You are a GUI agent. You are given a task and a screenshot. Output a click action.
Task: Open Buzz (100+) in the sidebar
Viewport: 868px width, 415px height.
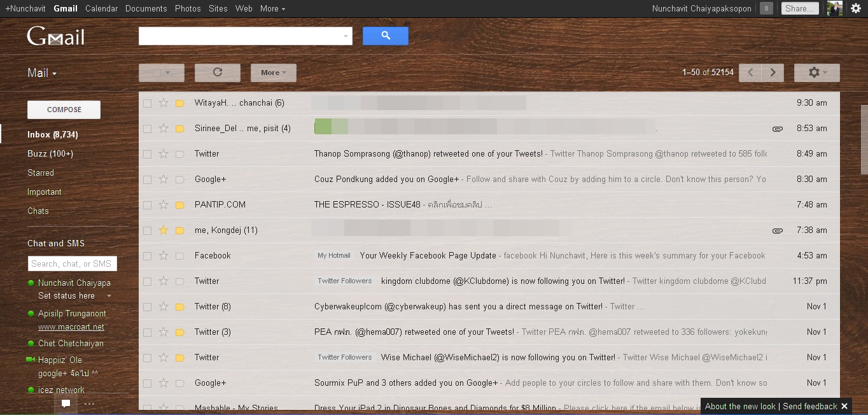(x=50, y=153)
